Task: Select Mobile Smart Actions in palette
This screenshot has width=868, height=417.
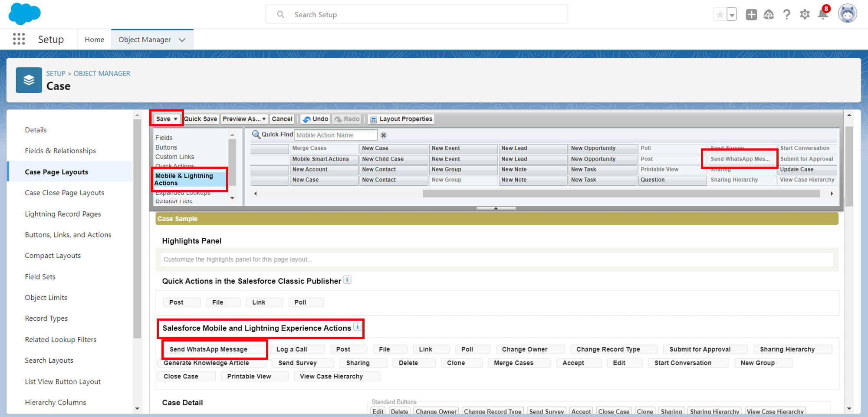Action: [324, 159]
